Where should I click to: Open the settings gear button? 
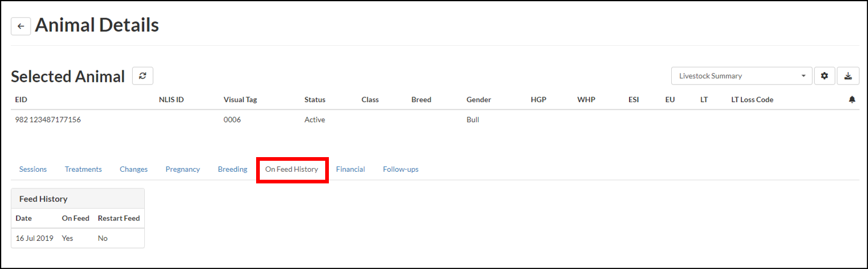(x=824, y=76)
